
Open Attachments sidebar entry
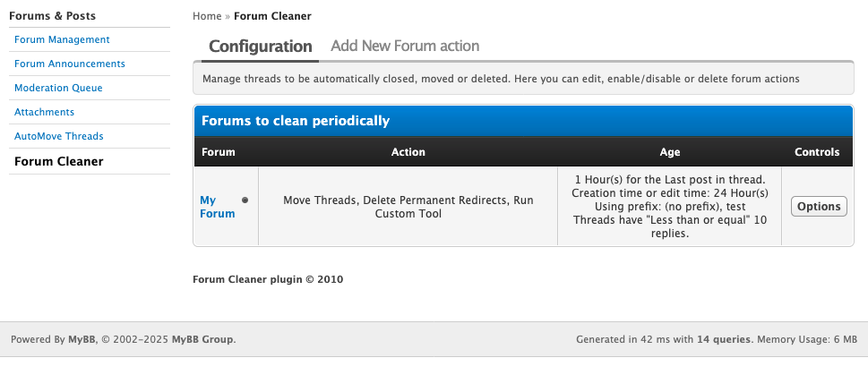44,112
